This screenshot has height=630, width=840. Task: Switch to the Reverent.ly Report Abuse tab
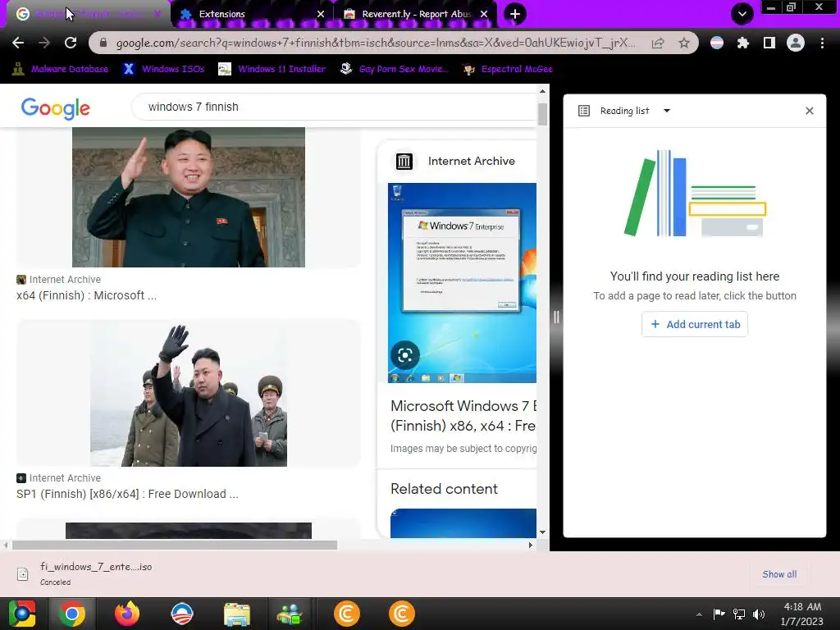click(416, 14)
